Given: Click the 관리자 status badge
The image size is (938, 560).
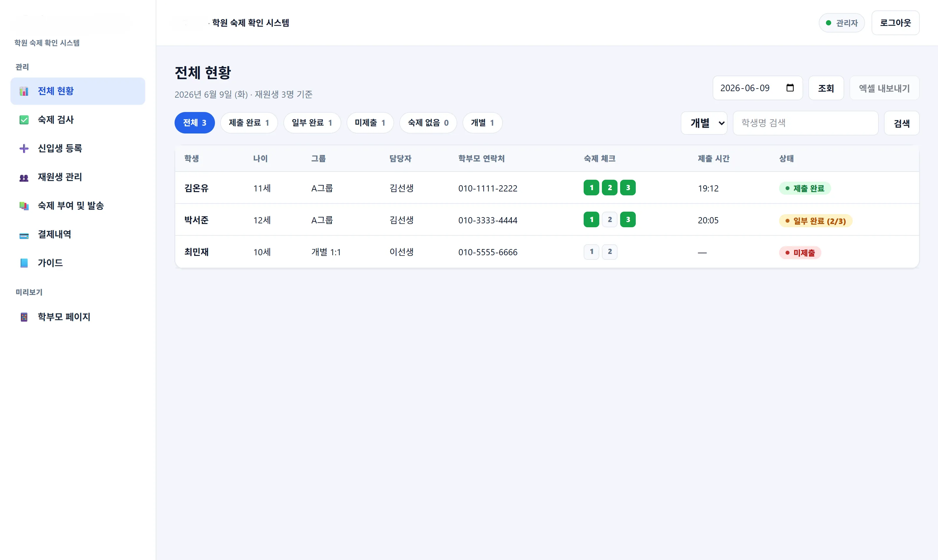Looking at the screenshot, I should tap(842, 23).
